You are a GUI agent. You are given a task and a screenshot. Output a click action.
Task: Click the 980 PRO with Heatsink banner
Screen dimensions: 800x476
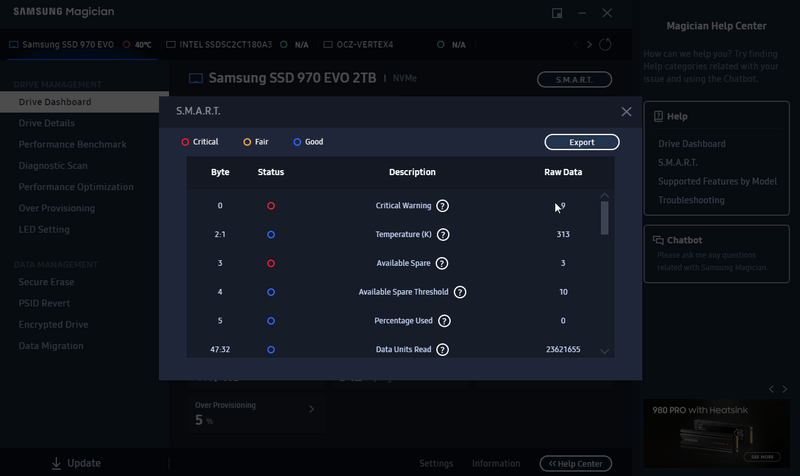(716, 434)
